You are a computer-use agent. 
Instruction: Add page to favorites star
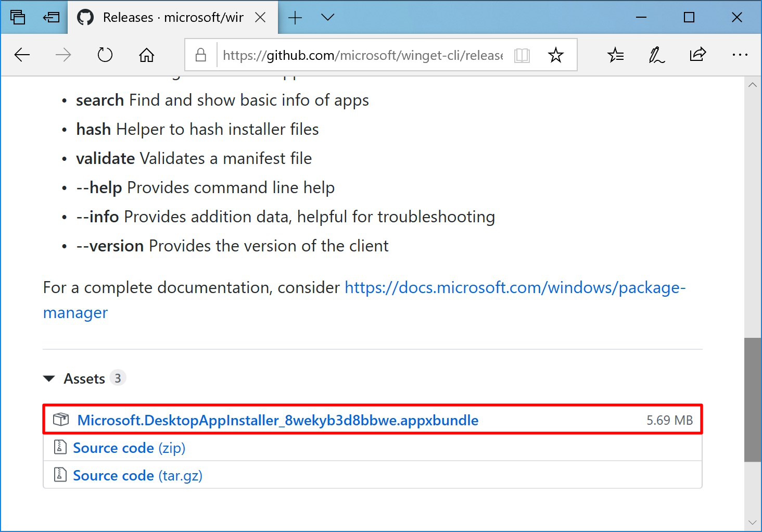click(556, 55)
